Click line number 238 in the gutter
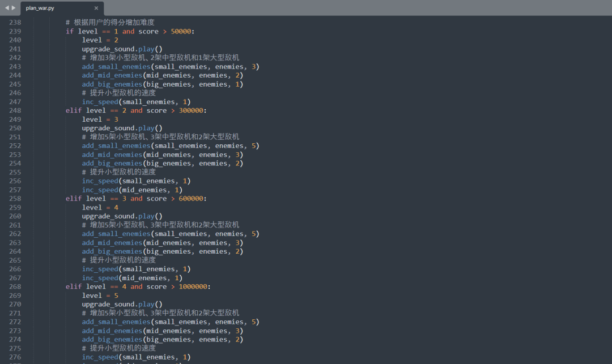The height and width of the screenshot is (364, 612). tap(15, 22)
